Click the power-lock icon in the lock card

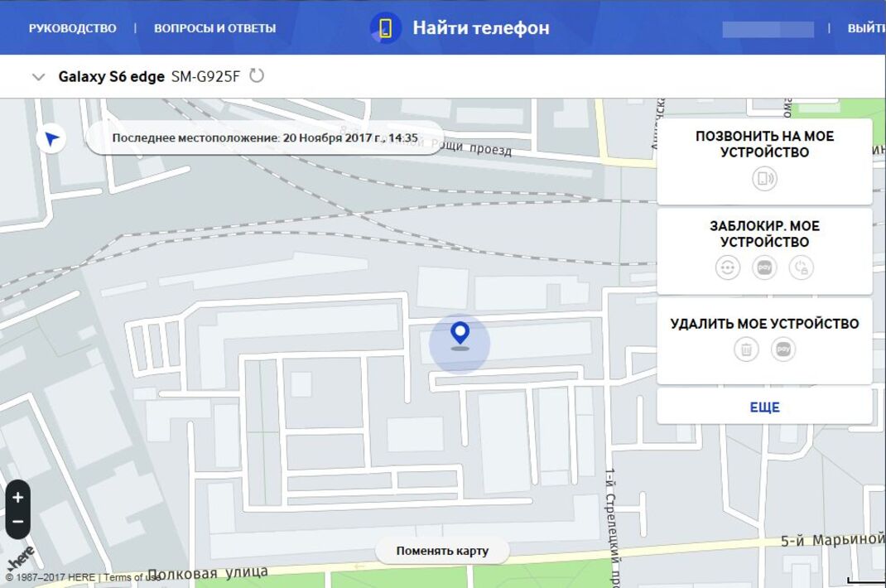(x=801, y=267)
